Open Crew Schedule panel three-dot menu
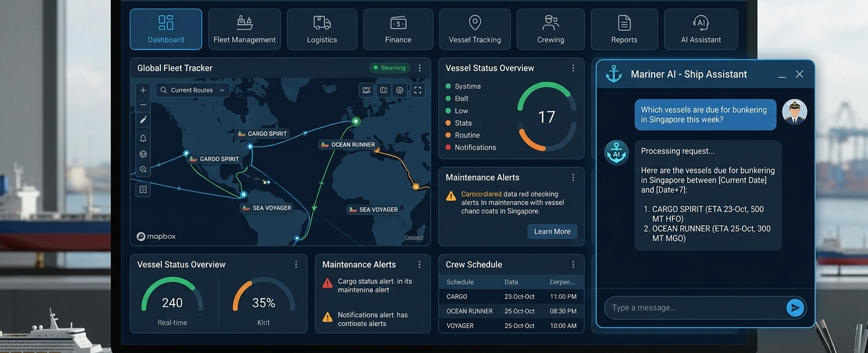Screen dimensions: 868x353 [x=573, y=264]
